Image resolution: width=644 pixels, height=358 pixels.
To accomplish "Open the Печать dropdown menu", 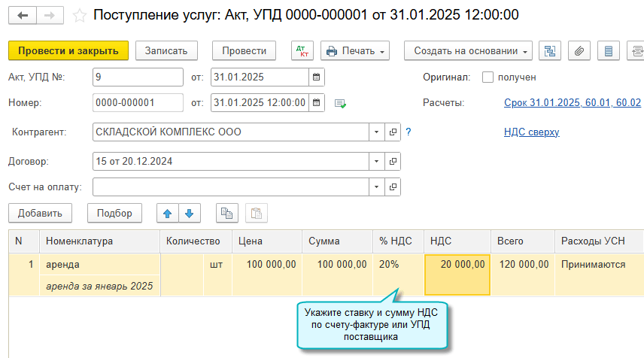I will (x=355, y=51).
